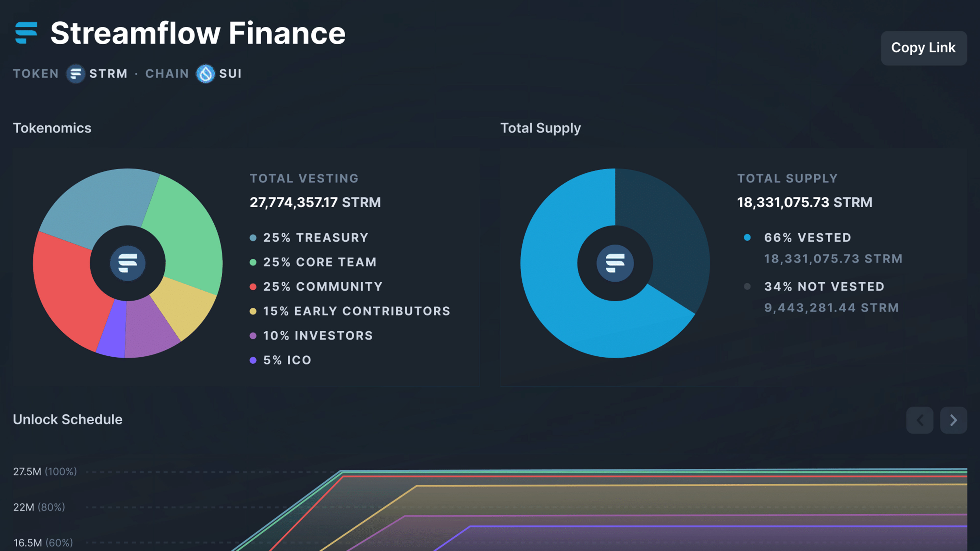Click the SUI chain droplet icon

205,73
